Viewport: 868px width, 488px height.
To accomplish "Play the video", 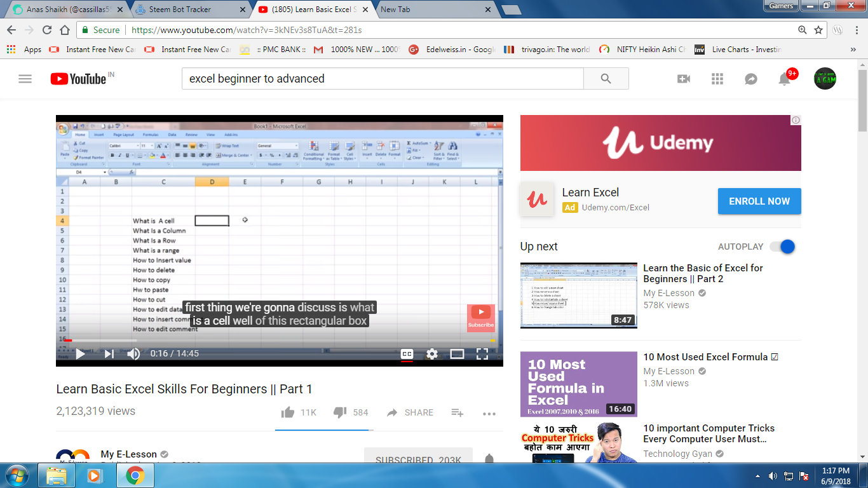I will point(81,354).
